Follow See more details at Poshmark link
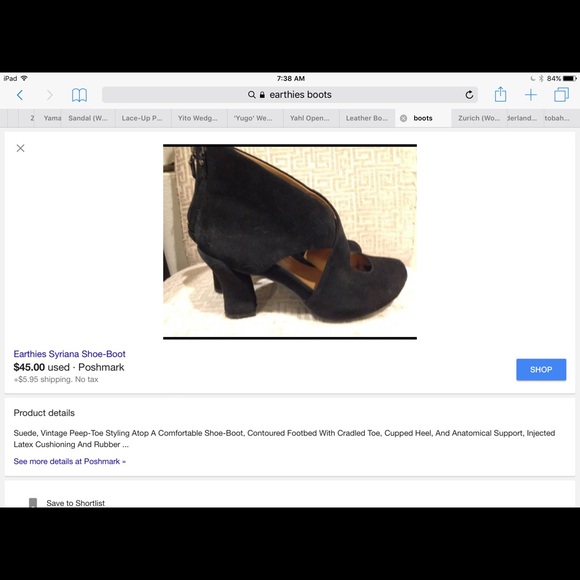This screenshot has height=580, width=580. pos(70,461)
